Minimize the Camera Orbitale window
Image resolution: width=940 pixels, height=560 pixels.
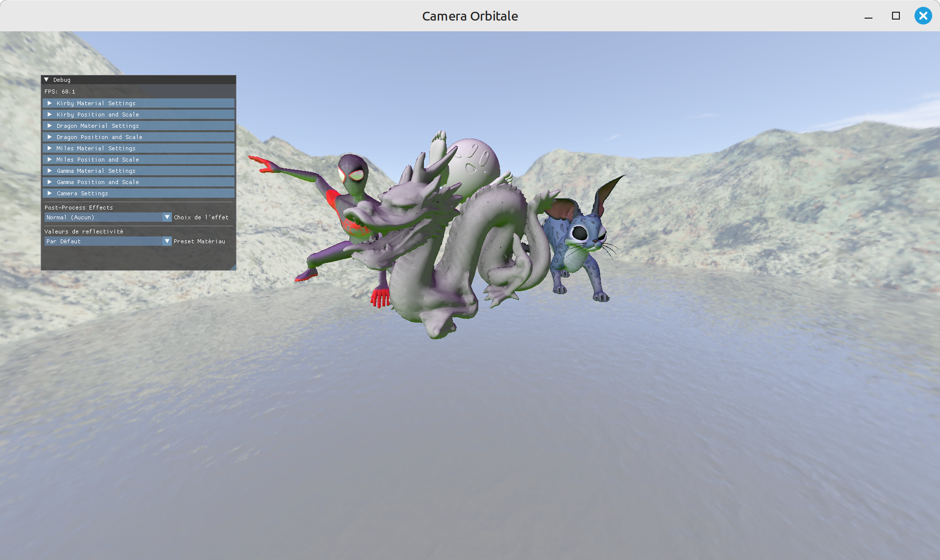pyautogui.click(x=869, y=16)
